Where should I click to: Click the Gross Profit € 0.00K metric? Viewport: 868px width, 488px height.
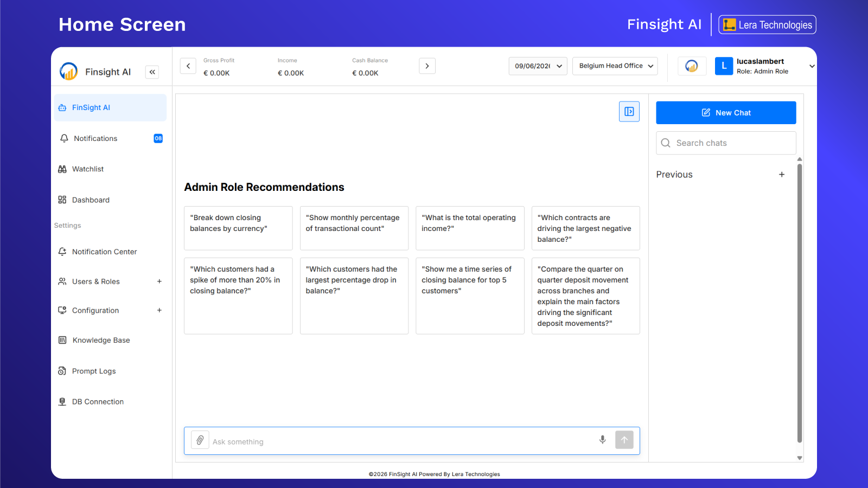tap(219, 67)
